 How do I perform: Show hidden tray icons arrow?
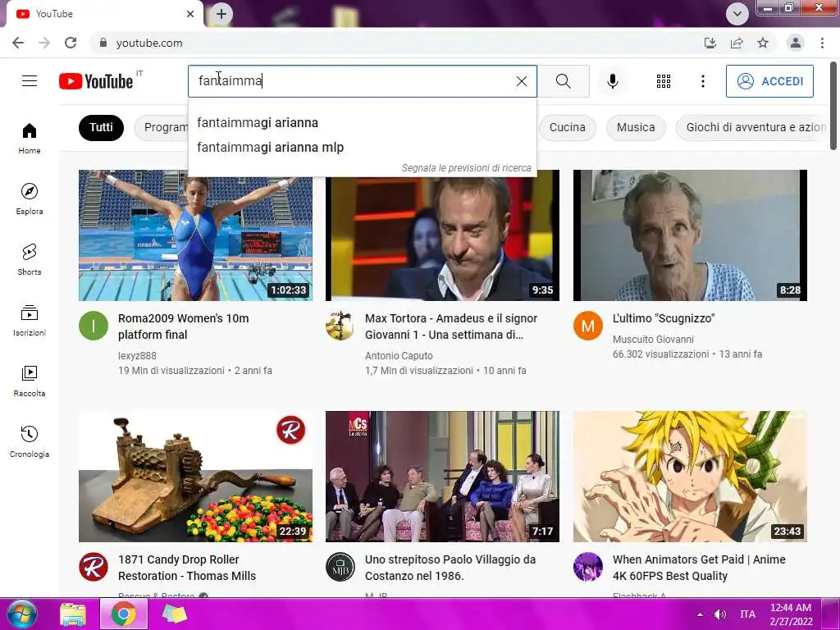click(700, 614)
